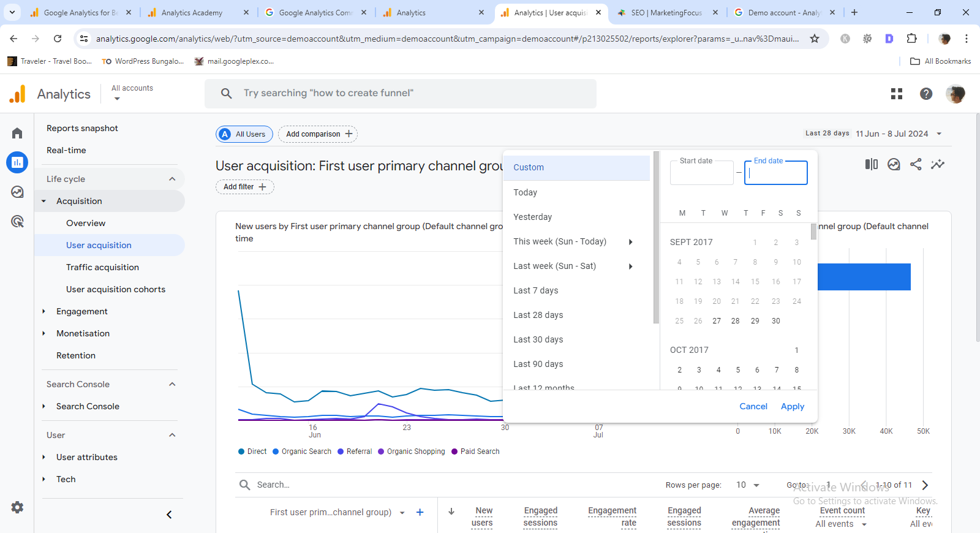980x533 pixels.
Task: Sort by the down arrow in table header
Action: click(x=451, y=512)
